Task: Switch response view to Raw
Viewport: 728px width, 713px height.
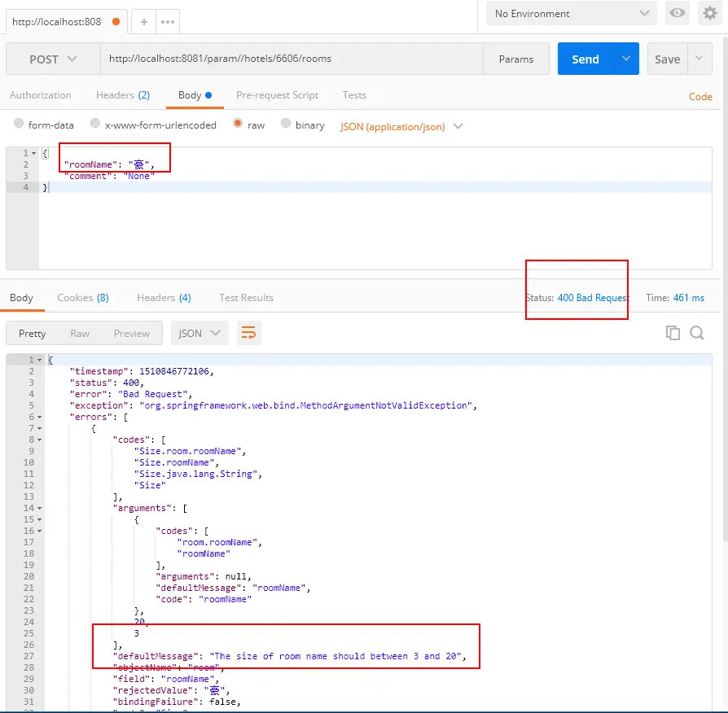Action: tap(80, 333)
